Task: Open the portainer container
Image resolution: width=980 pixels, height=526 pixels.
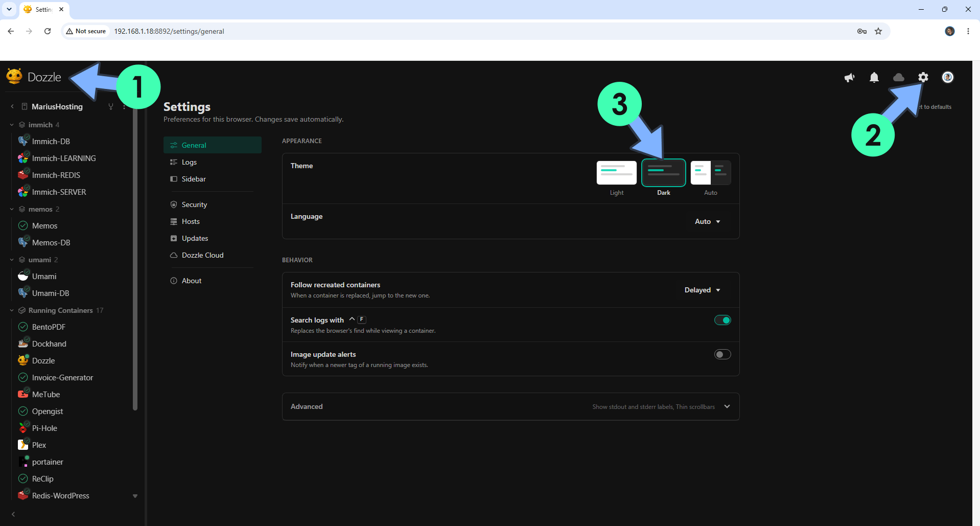Action: tap(48, 462)
